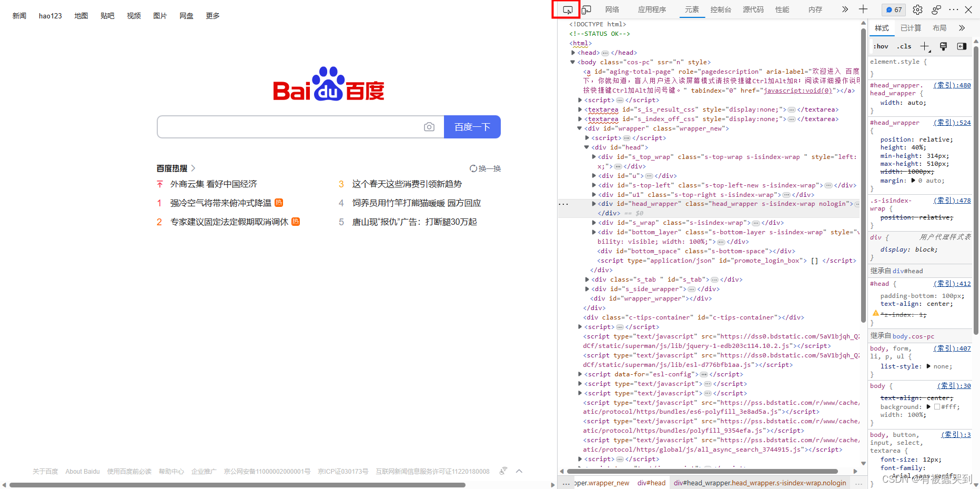Viewport: 980px width, 489px height.
Task: Open hao123 link in top nav
Action: pos(50,16)
